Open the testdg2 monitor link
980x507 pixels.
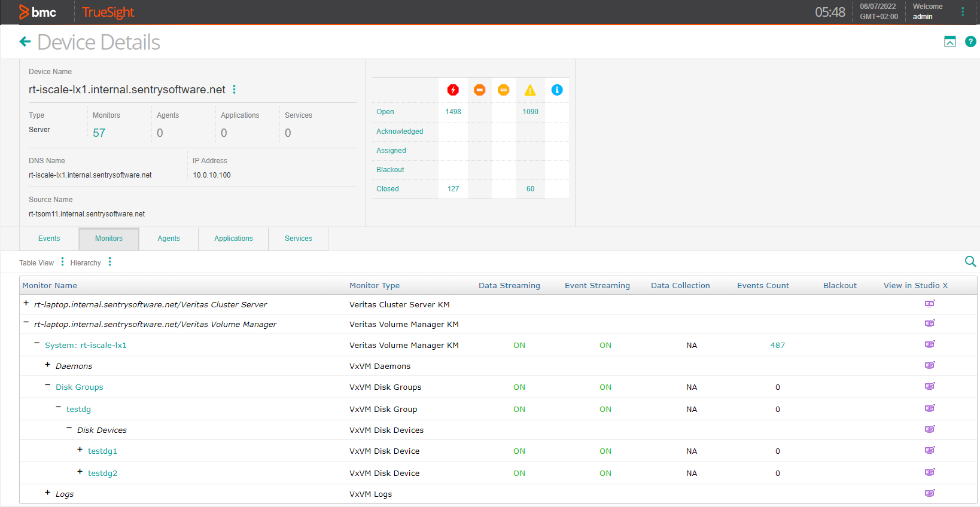(102, 474)
